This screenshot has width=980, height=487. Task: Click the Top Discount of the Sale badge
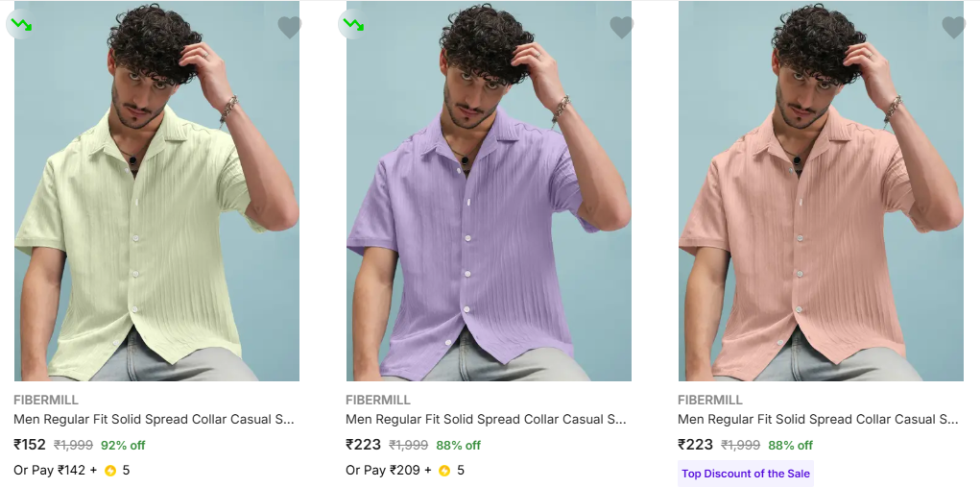tap(746, 474)
